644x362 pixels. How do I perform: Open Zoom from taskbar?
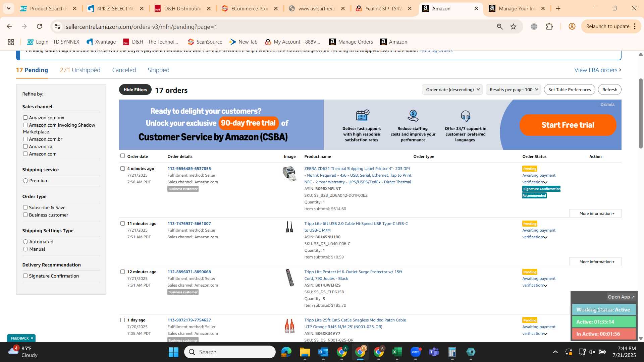(x=415, y=352)
